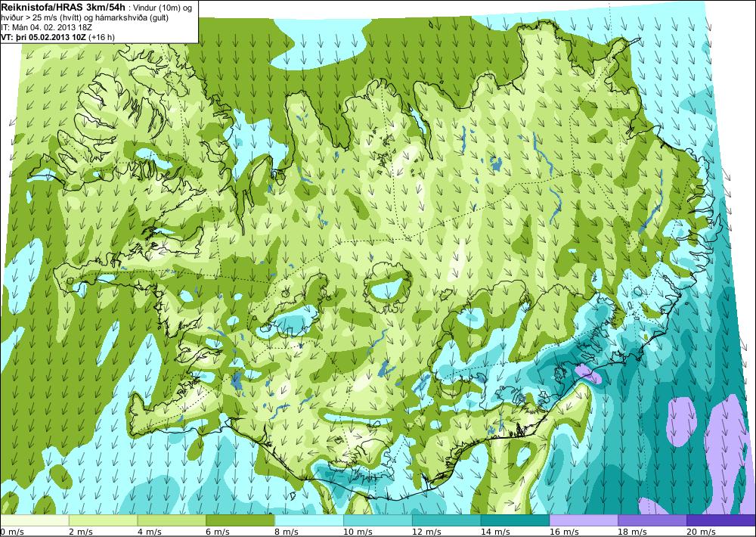Click the "0 m/s" legend label
Image resolution: width=756 pixels, height=537 pixels.
(12, 532)
